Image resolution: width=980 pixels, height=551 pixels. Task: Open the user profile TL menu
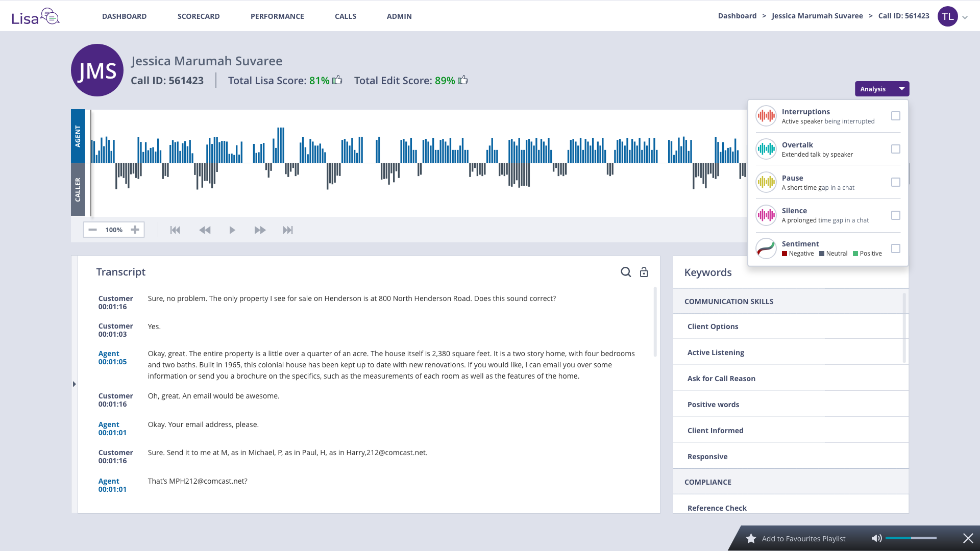(x=948, y=16)
